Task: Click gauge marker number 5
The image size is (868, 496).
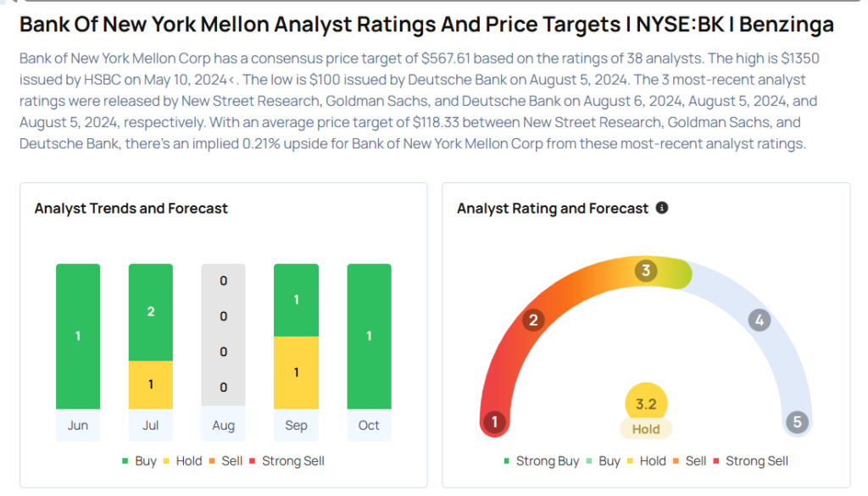Action: pos(797,422)
